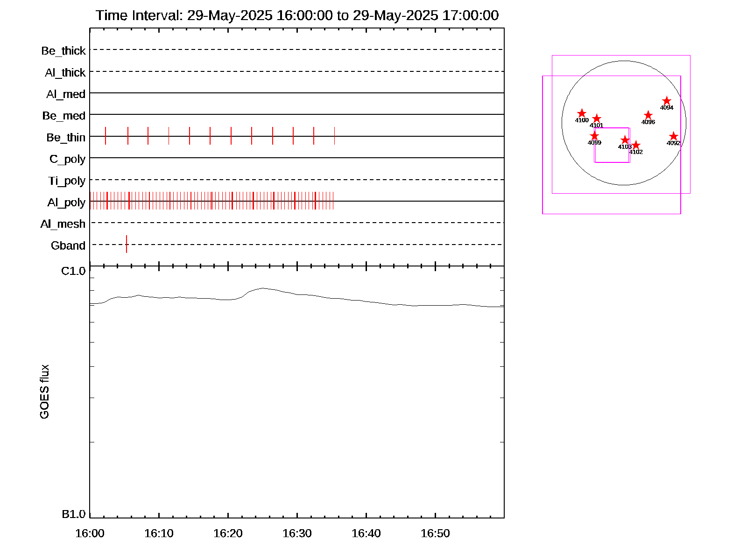
Task: Click the Al_mesh filter label
Action: pos(63,224)
